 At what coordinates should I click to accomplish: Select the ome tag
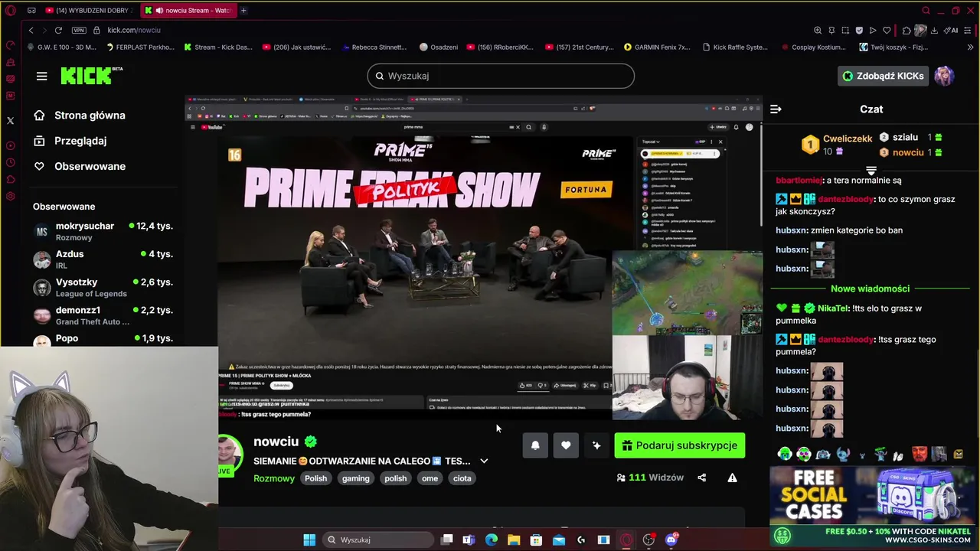(x=430, y=478)
